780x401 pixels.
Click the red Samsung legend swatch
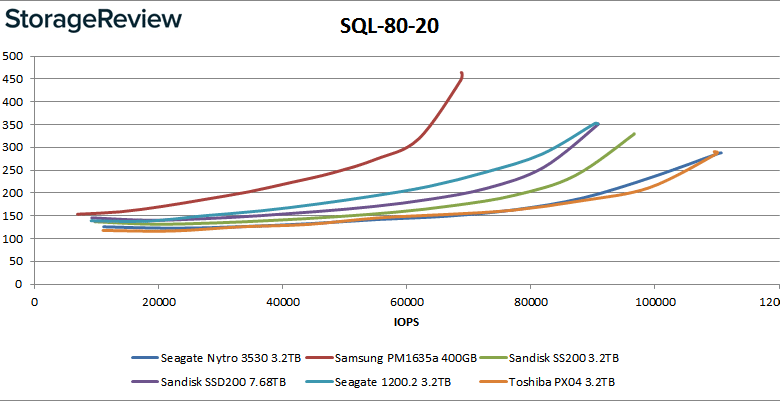pyautogui.click(x=319, y=358)
